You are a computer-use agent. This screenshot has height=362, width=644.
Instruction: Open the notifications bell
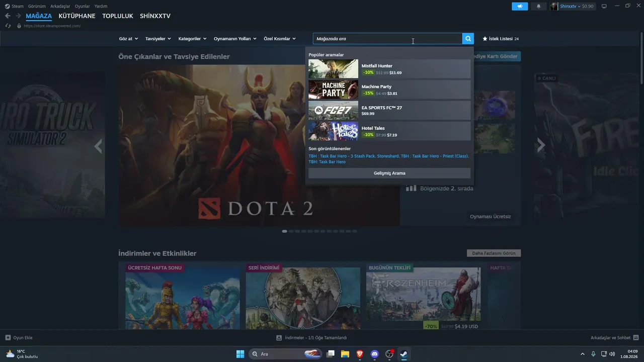(x=539, y=6)
